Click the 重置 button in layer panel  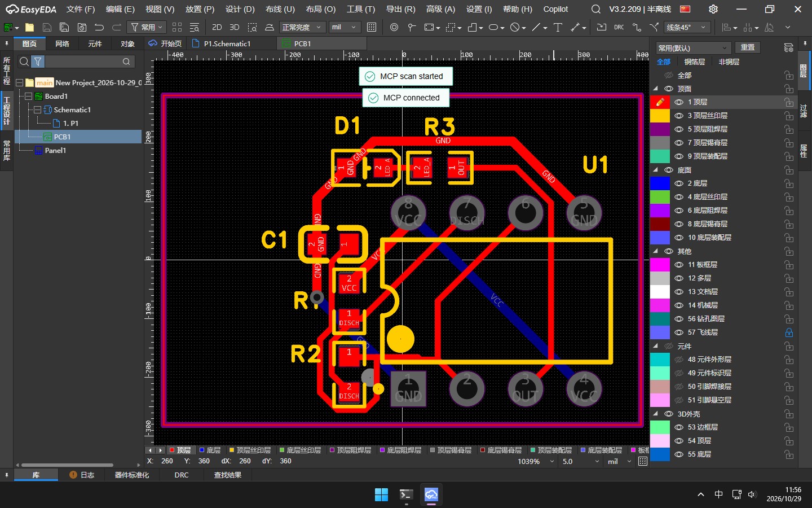pyautogui.click(x=748, y=47)
